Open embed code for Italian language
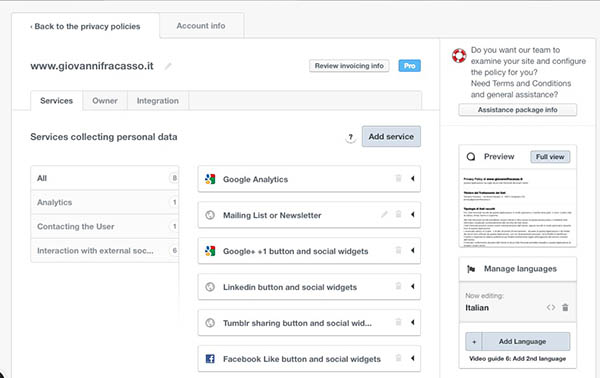This screenshot has height=378, width=600. tap(551, 307)
